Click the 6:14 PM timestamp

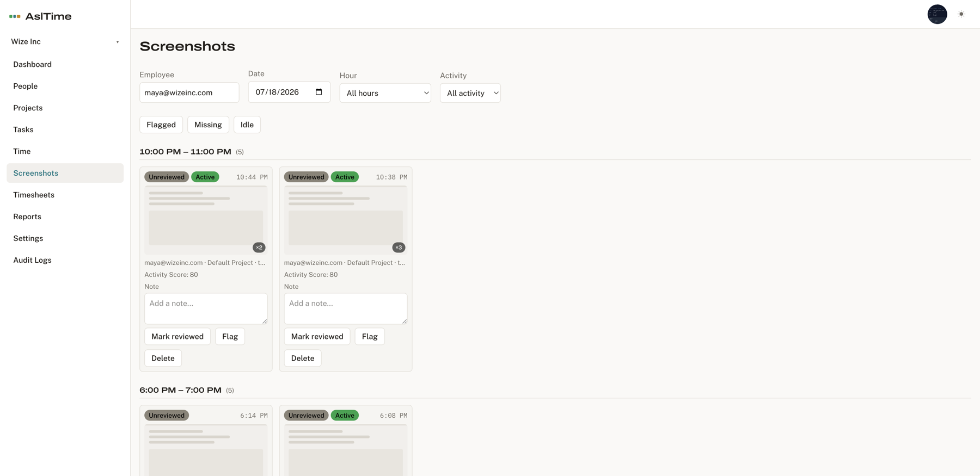(x=254, y=416)
